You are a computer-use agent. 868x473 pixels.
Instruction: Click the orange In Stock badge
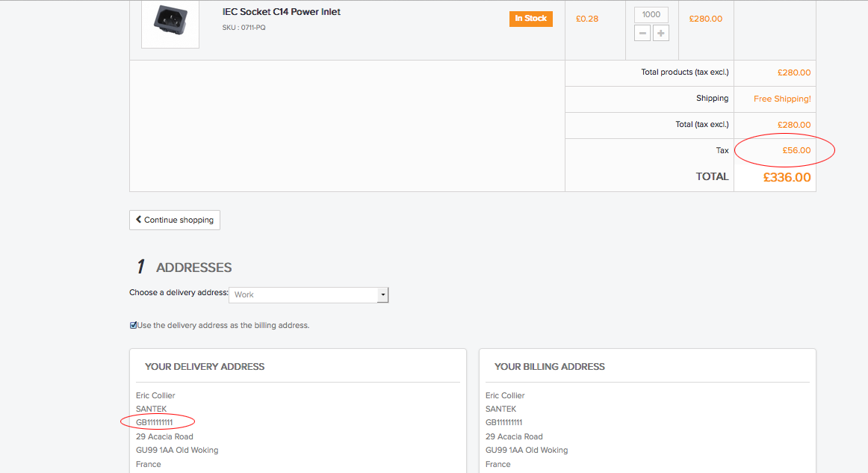(x=530, y=19)
